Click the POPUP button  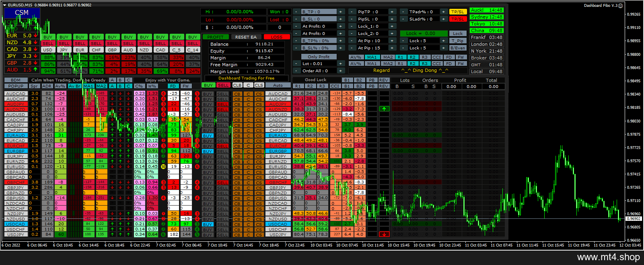(x=16, y=86)
